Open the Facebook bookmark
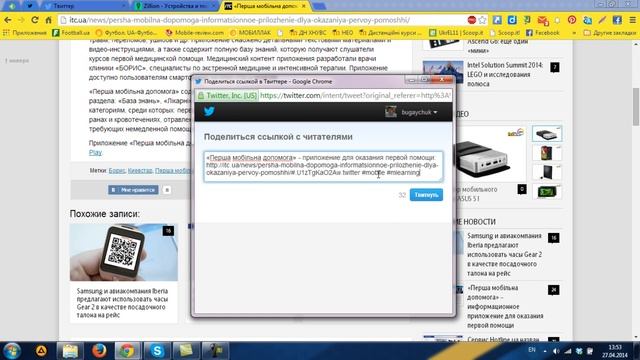The image size is (640, 360). [542, 32]
